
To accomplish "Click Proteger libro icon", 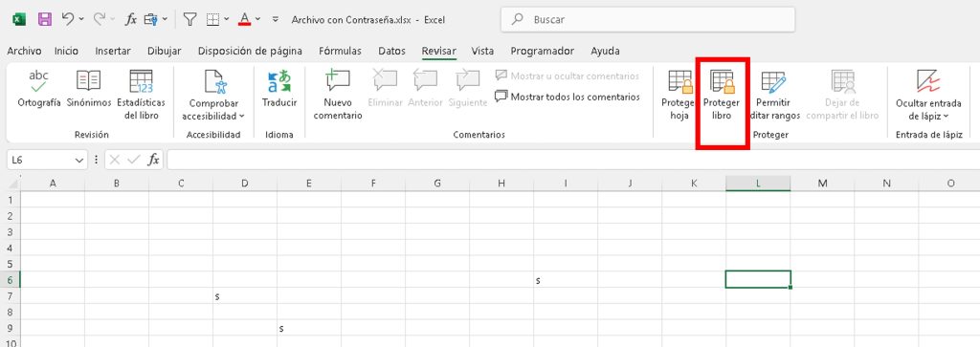I will coord(722,81).
